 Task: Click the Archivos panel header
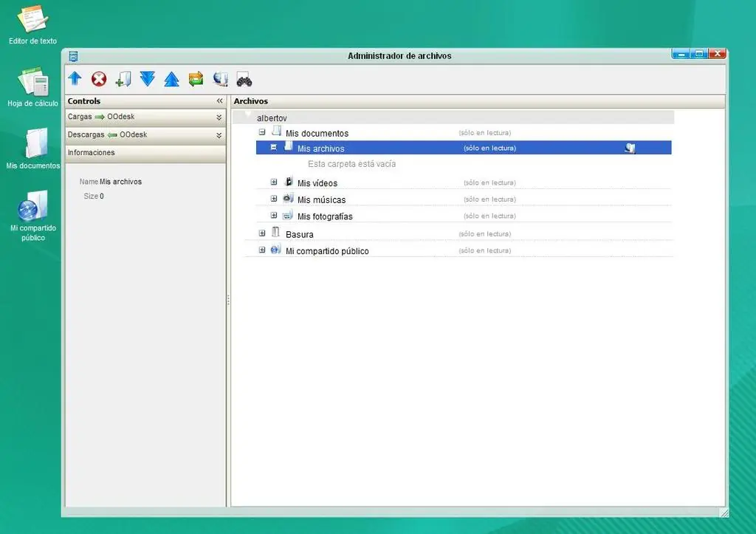pyautogui.click(x=478, y=101)
